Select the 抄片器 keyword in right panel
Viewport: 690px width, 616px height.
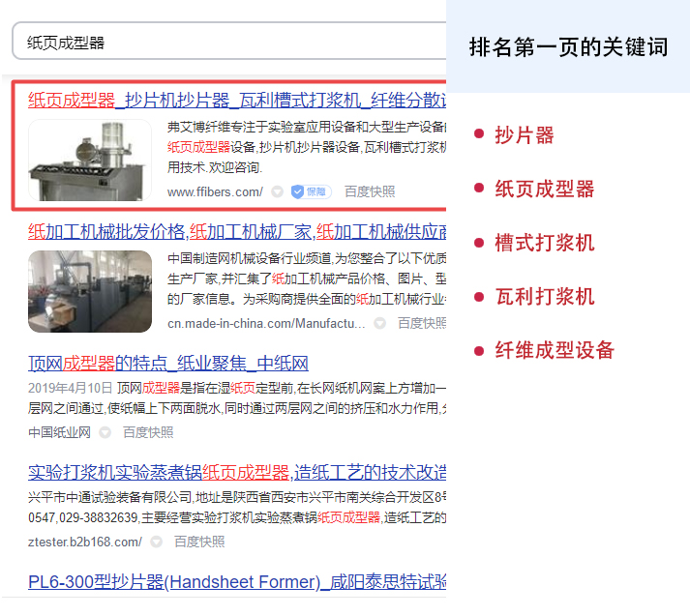524,135
